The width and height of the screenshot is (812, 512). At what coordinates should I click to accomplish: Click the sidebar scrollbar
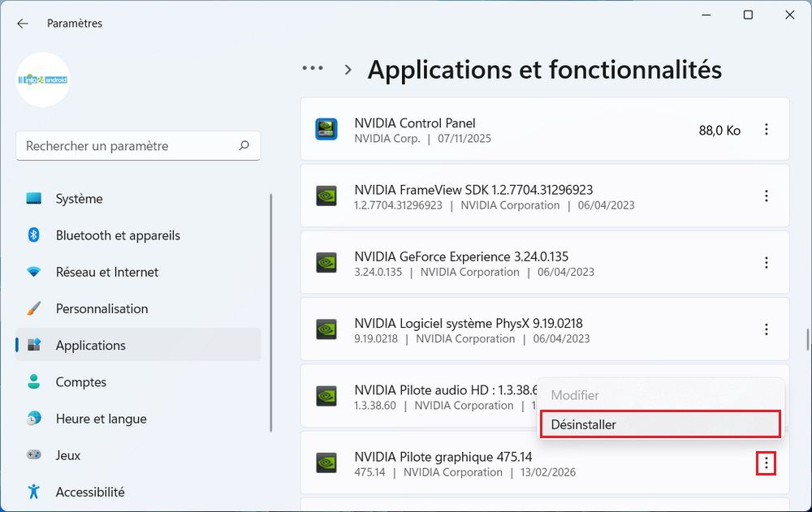coord(271,312)
